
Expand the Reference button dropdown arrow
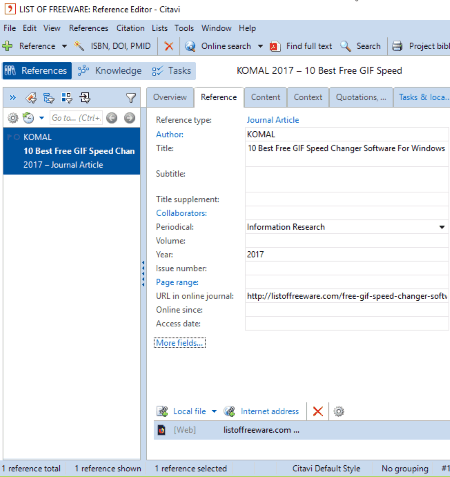tap(64, 46)
